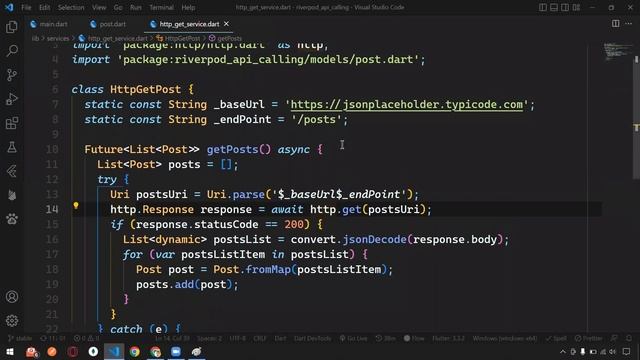Click 'jsonDecode' in line 16

pyautogui.click(x=374, y=240)
